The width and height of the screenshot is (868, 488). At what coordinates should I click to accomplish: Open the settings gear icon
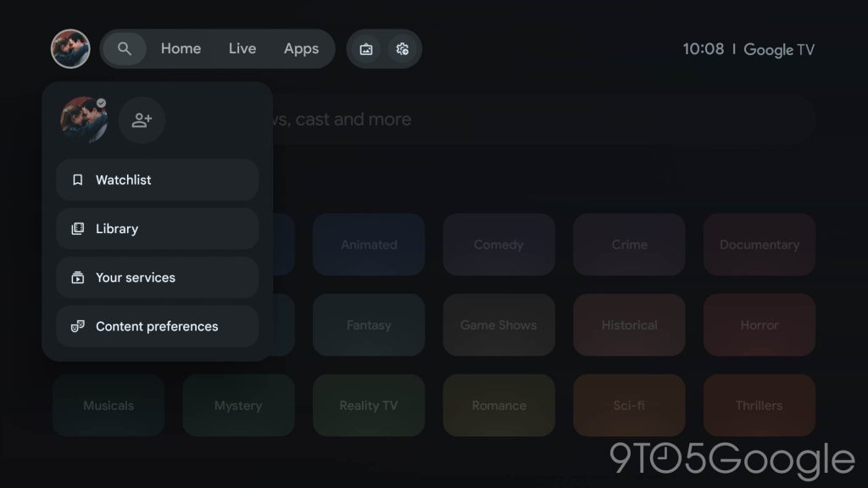(x=403, y=49)
